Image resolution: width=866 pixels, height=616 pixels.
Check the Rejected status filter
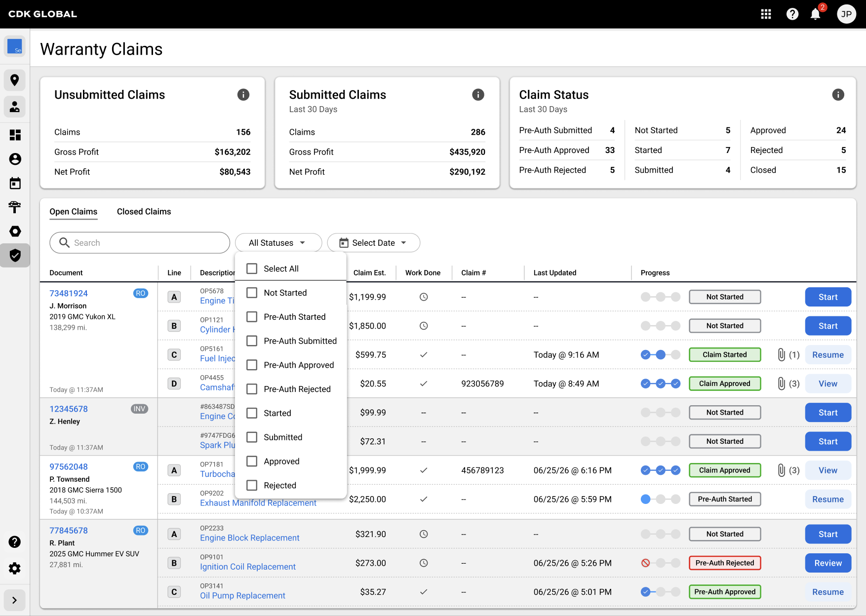(252, 485)
